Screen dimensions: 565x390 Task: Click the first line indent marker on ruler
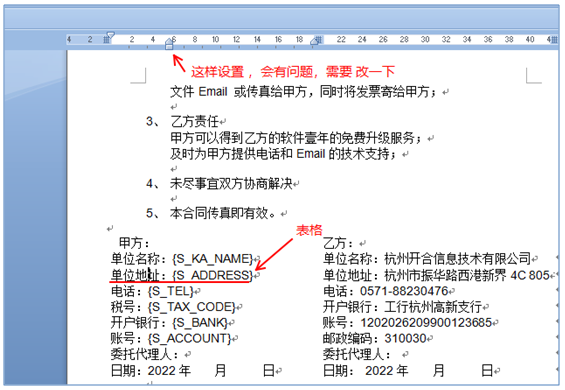pos(111,35)
